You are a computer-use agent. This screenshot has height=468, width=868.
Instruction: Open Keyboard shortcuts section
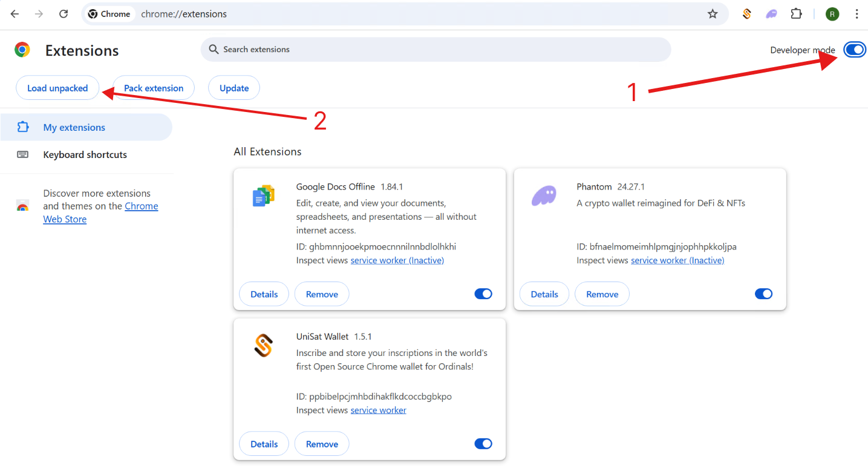click(85, 154)
